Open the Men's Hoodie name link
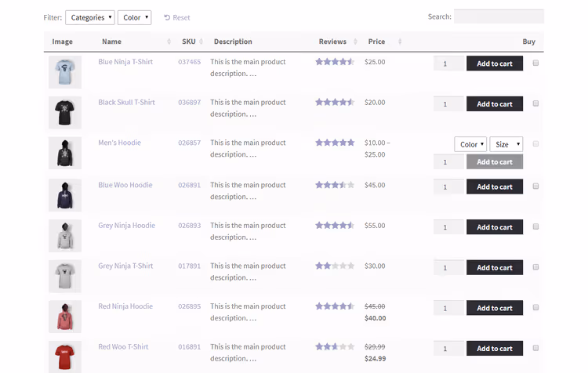This screenshot has width=588, height=373. click(x=120, y=143)
